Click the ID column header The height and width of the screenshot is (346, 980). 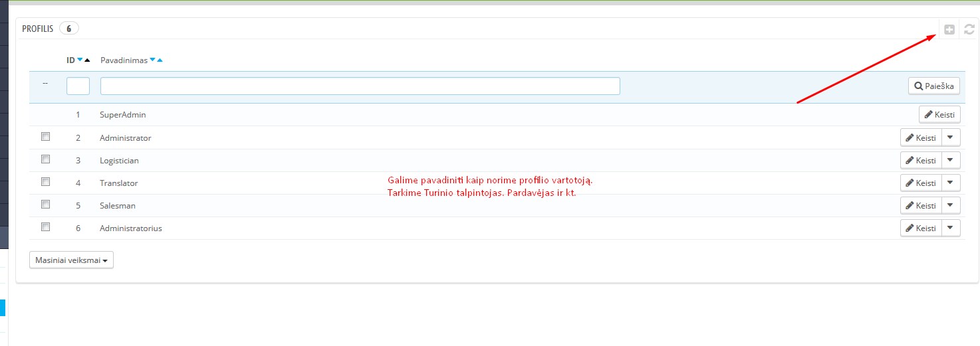tap(70, 60)
